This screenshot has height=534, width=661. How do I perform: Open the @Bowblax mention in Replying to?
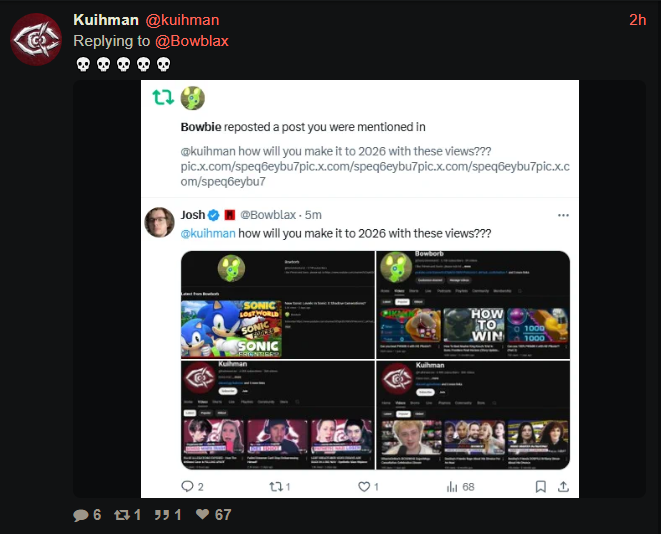click(192, 41)
